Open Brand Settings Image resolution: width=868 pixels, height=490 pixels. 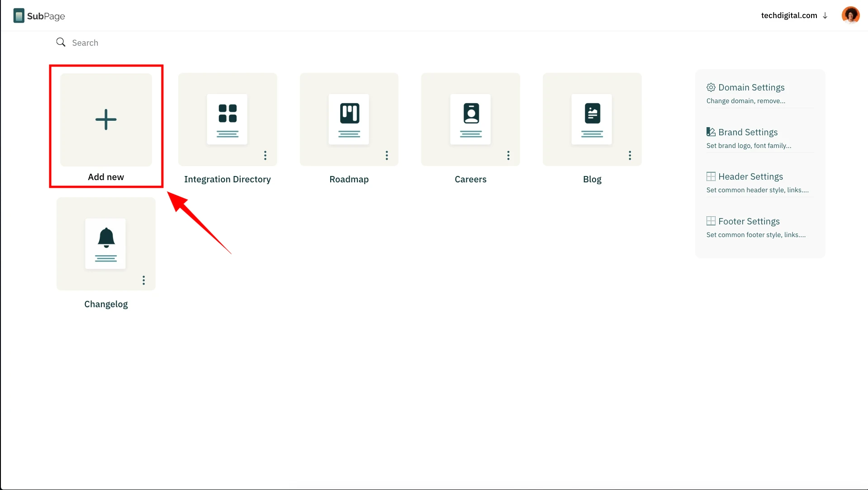tap(748, 132)
